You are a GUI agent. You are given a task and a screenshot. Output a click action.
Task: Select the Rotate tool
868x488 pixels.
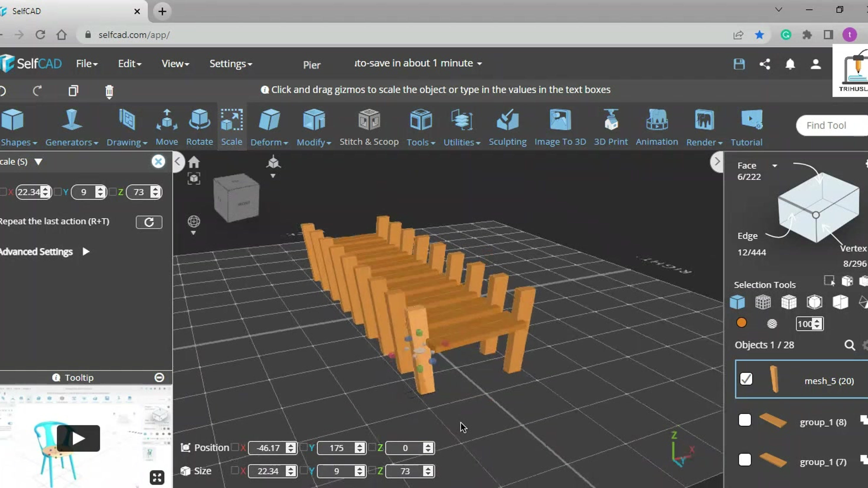[x=200, y=128]
